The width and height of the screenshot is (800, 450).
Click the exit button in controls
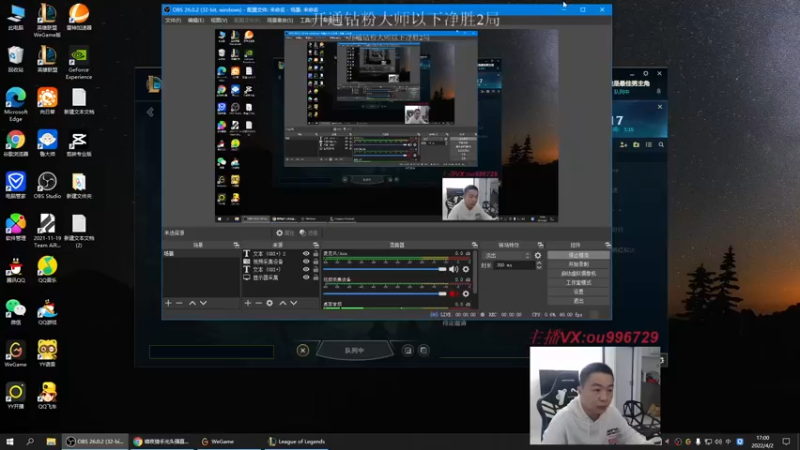(x=578, y=301)
